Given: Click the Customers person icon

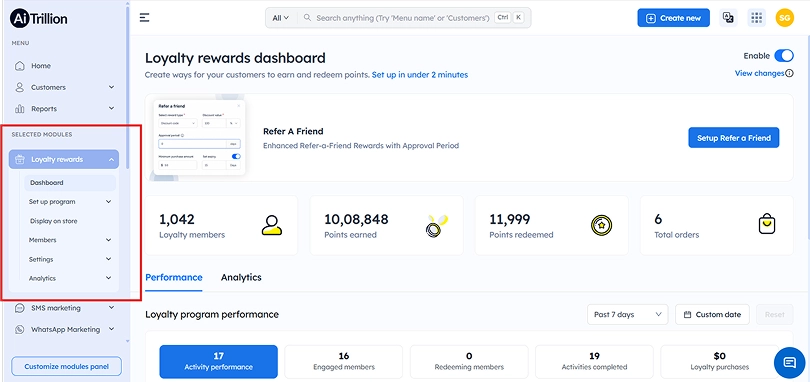Looking at the screenshot, I should tap(20, 87).
